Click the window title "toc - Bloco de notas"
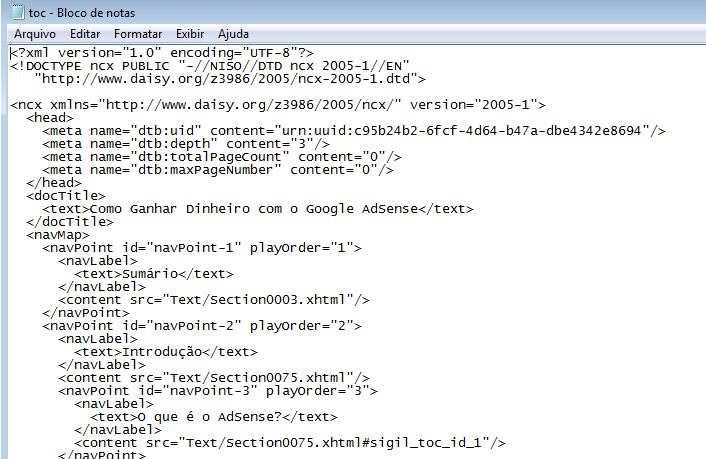This screenshot has width=706, height=459. point(81,13)
